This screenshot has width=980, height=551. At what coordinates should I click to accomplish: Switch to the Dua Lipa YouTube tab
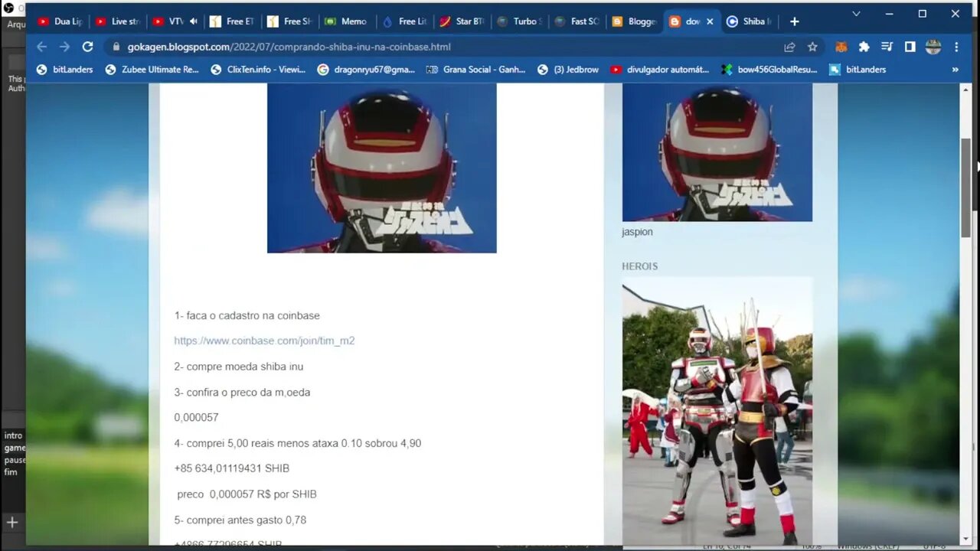tap(60, 21)
